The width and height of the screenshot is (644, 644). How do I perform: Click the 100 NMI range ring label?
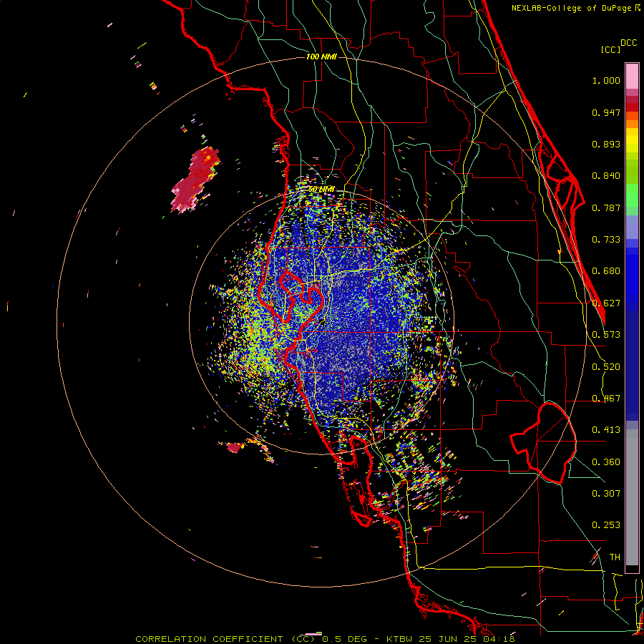pos(321,57)
